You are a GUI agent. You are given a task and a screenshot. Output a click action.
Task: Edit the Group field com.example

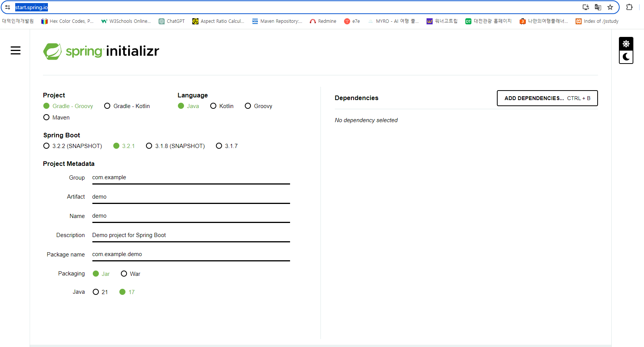(x=191, y=178)
